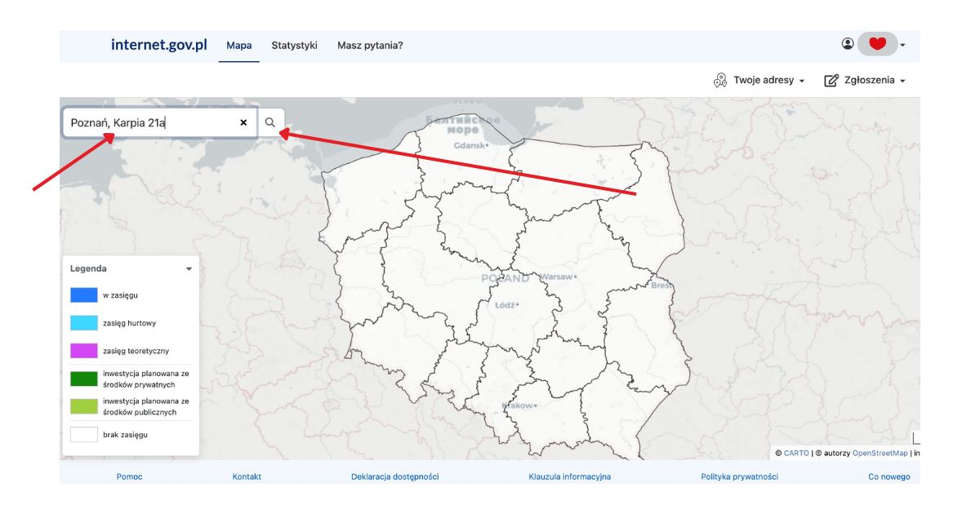Viewport: 980px width, 514px height.
Task: Open the Pomoc footer link
Action: 129,476
